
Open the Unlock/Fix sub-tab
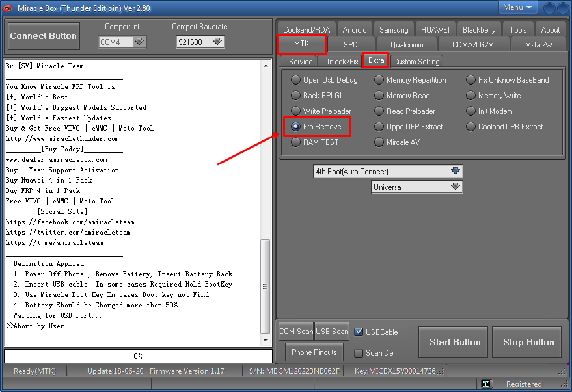[341, 62]
